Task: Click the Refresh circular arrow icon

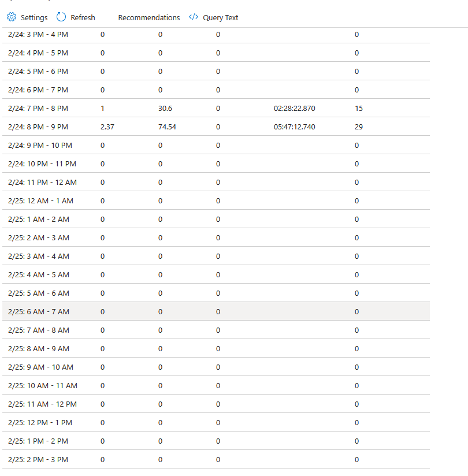Action: pos(61,17)
